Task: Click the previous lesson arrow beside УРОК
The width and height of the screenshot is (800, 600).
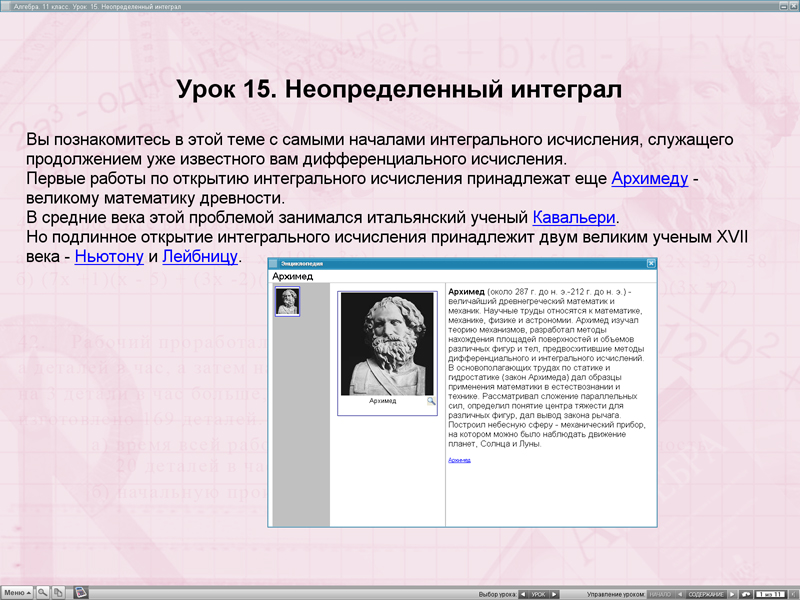Action: pyautogui.click(x=524, y=592)
